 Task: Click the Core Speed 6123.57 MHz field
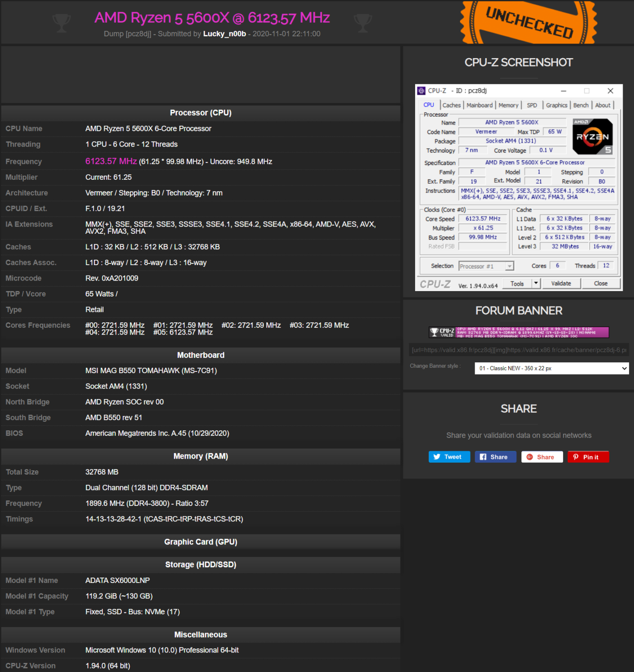[483, 219]
